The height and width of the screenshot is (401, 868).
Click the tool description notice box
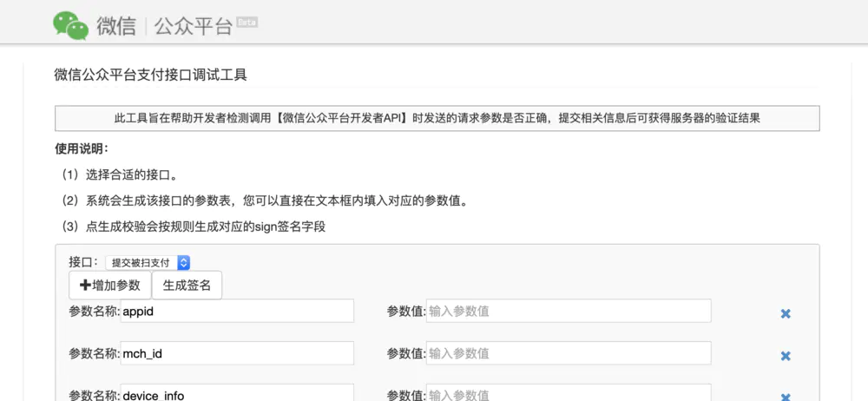click(437, 119)
